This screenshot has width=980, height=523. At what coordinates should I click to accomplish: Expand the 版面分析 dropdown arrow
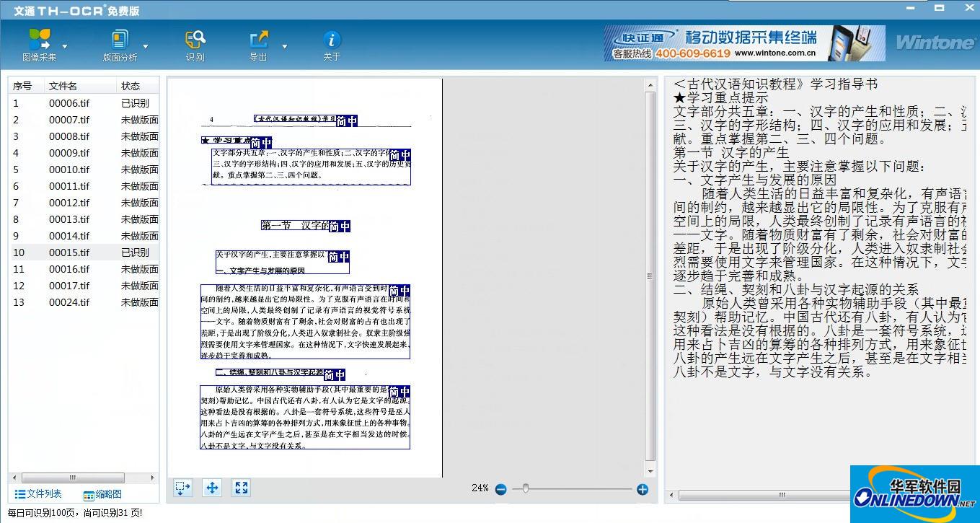point(146,46)
